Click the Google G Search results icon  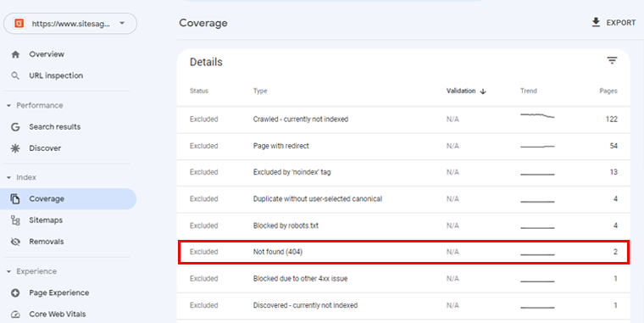[x=15, y=127]
